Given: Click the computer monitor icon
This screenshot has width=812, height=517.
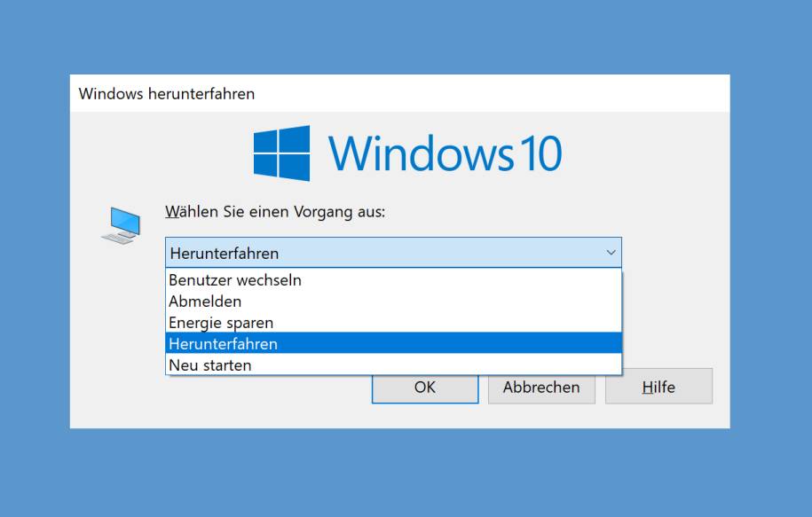Looking at the screenshot, I should [122, 225].
